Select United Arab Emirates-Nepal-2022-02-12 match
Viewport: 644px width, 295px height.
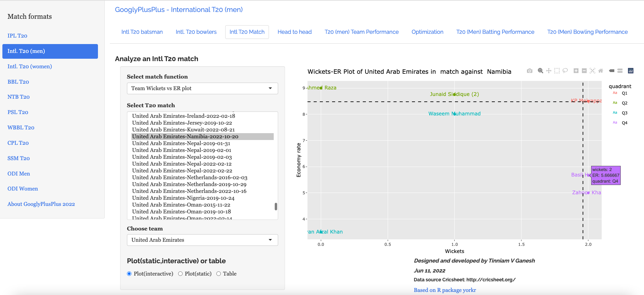click(x=182, y=164)
